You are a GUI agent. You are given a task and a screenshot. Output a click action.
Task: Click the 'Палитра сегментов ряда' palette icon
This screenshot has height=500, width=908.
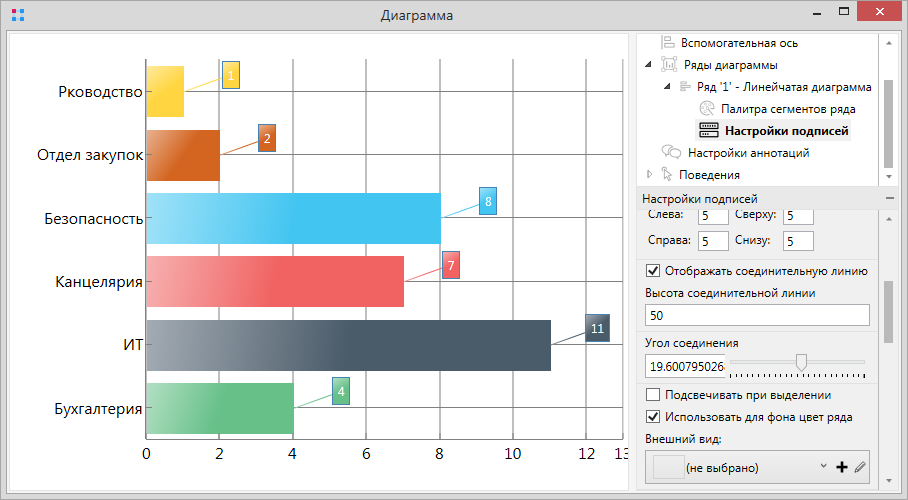[x=708, y=108]
